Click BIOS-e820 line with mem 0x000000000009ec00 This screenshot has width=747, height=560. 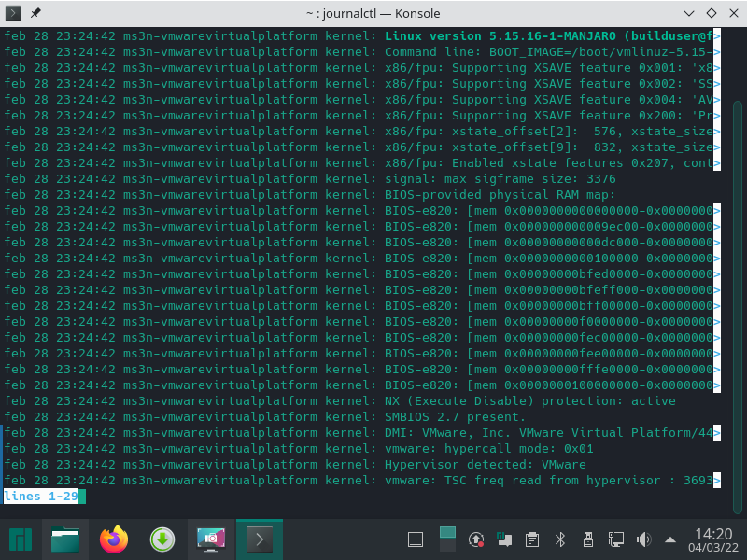(x=362, y=227)
